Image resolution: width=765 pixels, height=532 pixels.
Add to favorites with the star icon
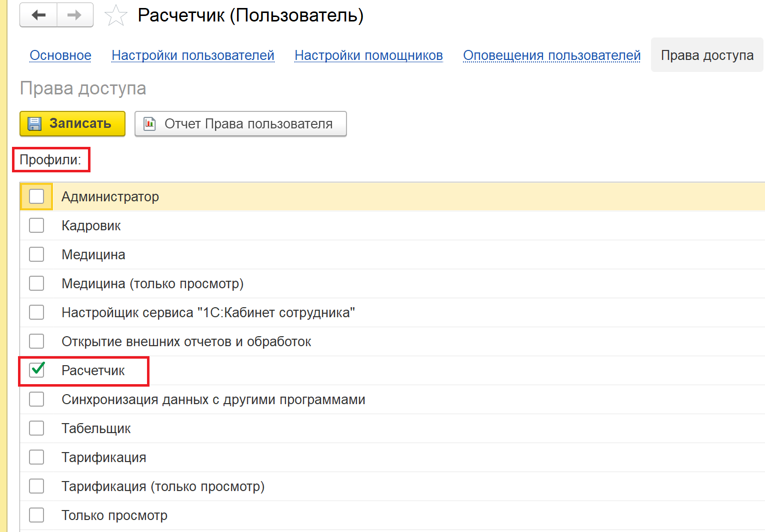tap(115, 15)
